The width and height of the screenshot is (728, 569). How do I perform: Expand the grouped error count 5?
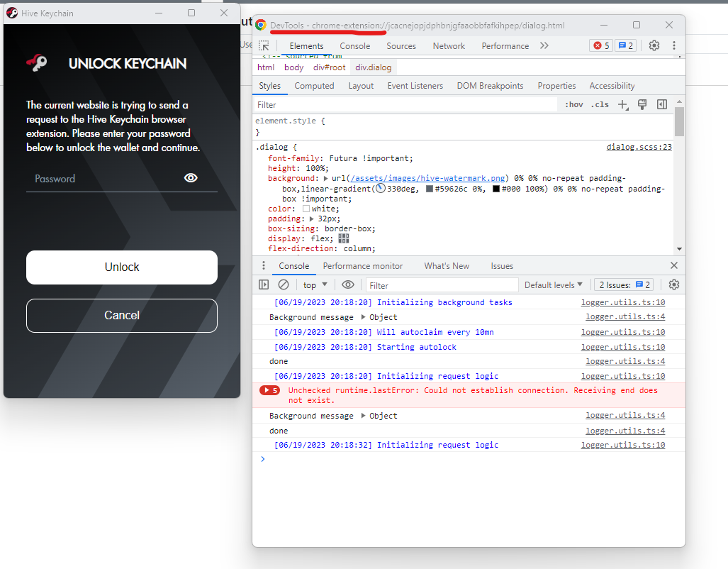(269, 390)
